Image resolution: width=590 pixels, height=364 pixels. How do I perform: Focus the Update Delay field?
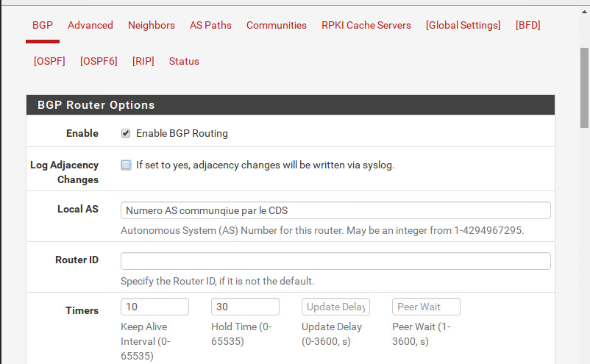click(x=335, y=307)
